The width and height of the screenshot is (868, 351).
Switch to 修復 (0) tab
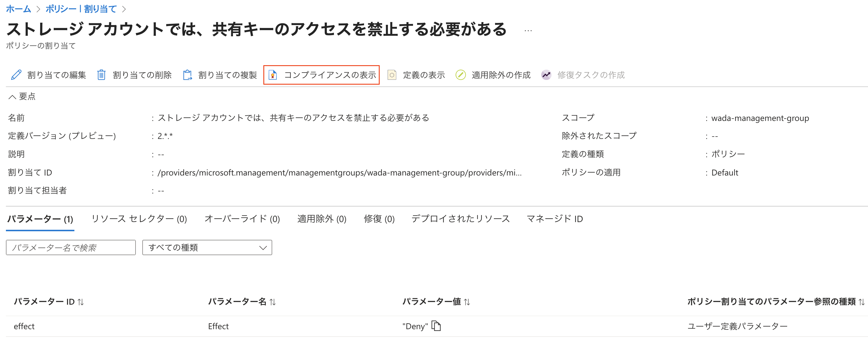point(379,219)
